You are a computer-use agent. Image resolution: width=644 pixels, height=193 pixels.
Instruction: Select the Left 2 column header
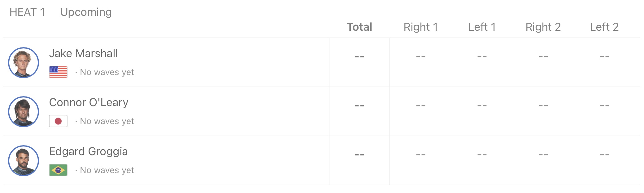pos(604,27)
